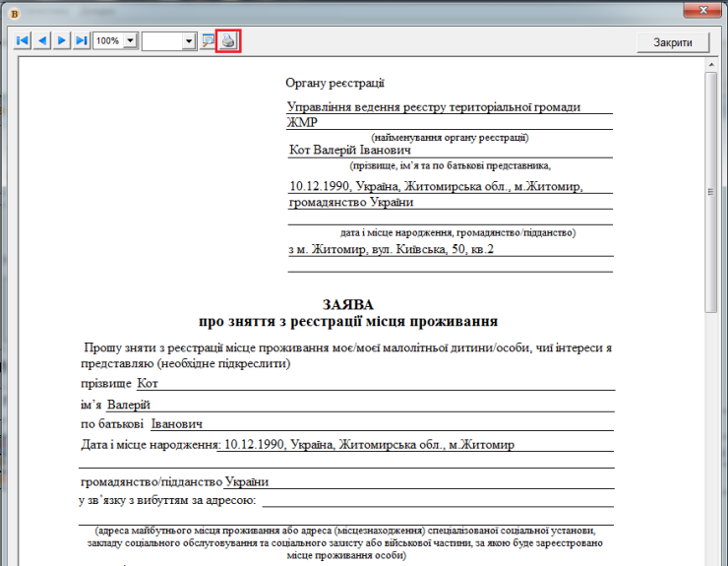Viewport: 728px width, 566px height.
Task: Open the 100% zoom dropdown arrow
Action: point(129,41)
